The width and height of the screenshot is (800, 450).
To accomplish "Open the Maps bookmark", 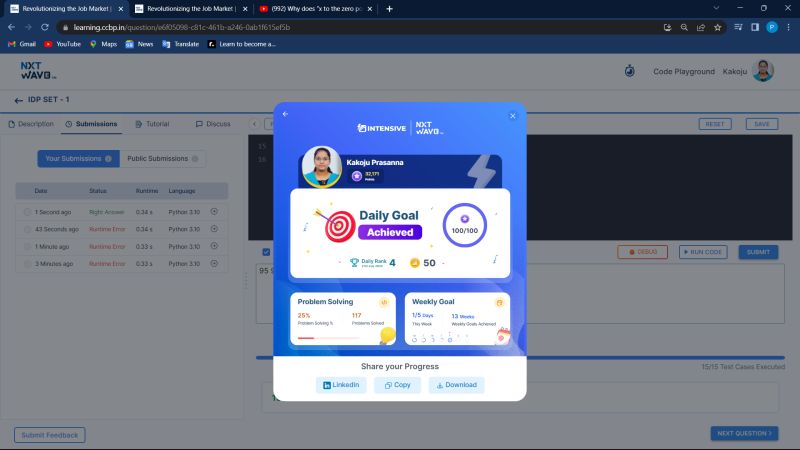I will (104, 44).
